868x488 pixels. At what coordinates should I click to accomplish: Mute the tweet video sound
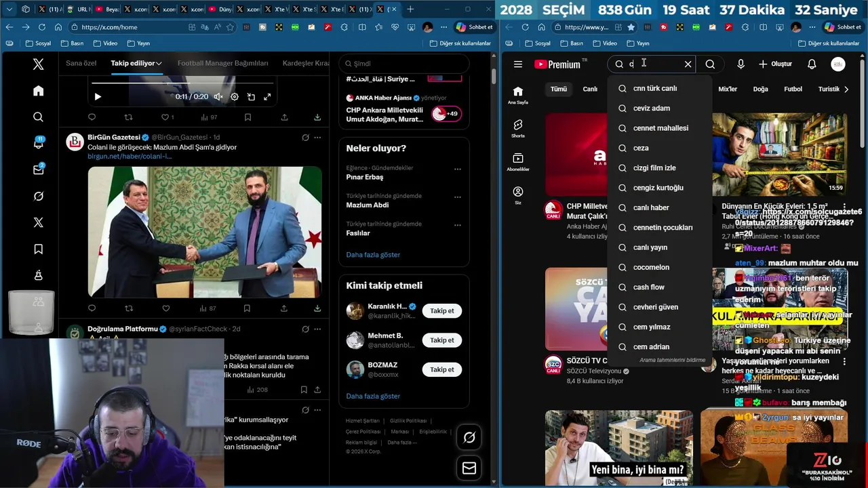point(218,97)
